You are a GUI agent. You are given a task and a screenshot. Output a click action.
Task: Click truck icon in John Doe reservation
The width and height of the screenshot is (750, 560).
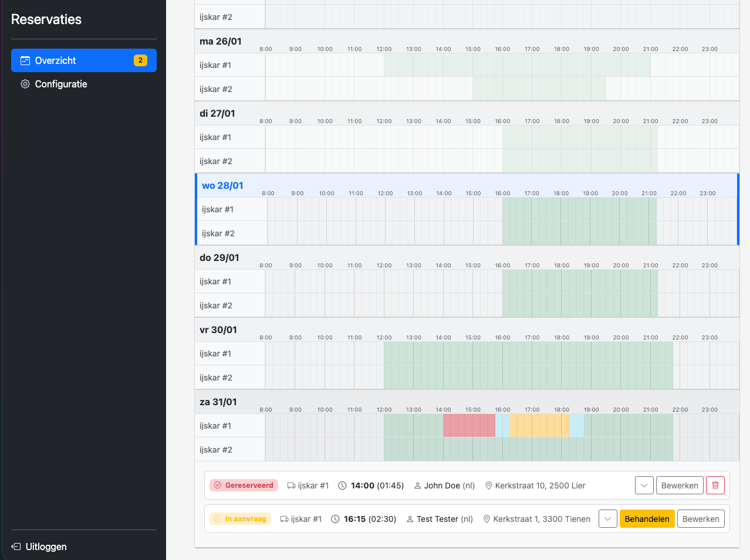click(x=291, y=486)
